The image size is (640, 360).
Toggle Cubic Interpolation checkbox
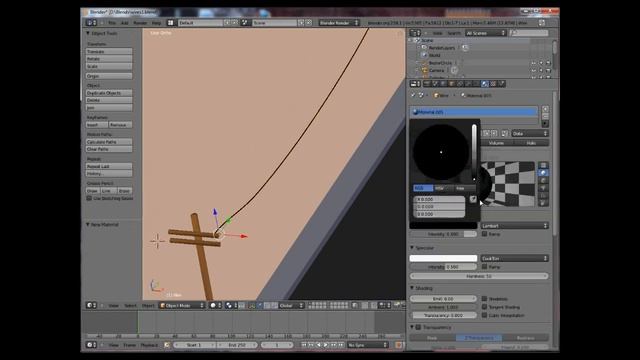pos(484,315)
